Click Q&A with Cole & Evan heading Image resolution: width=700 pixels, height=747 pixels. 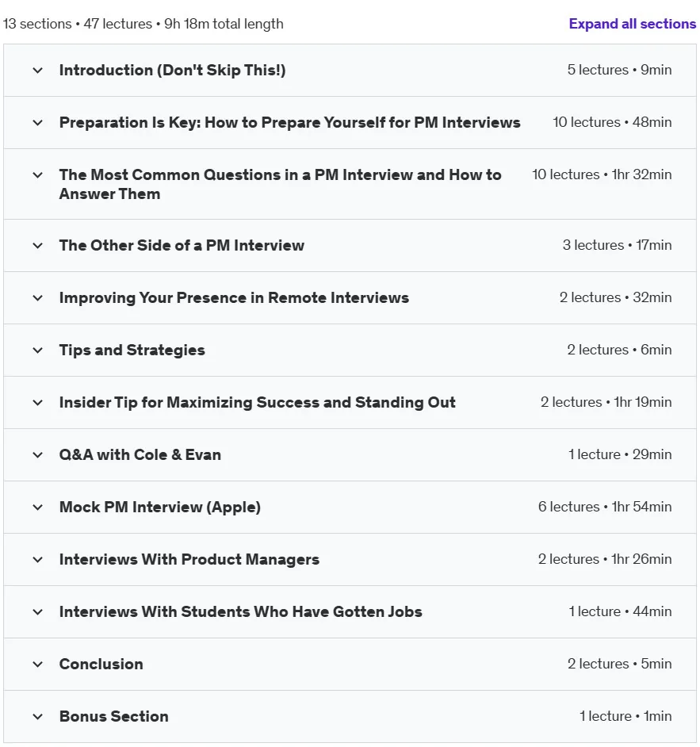tap(140, 455)
